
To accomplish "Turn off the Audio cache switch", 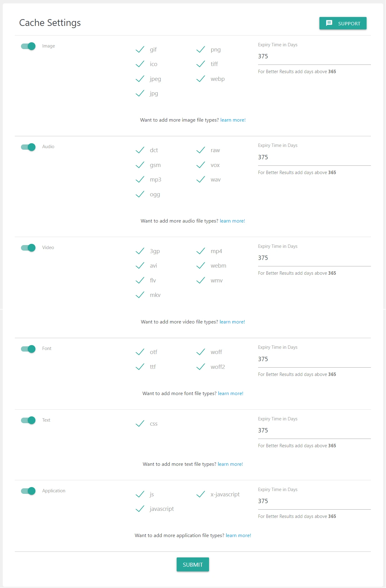I will click(28, 147).
